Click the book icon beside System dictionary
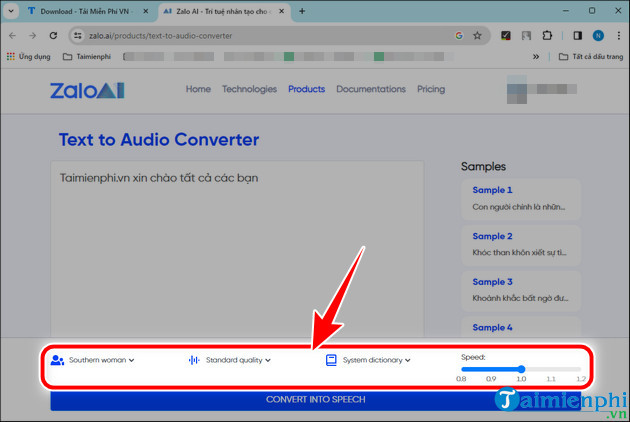 (x=331, y=360)
